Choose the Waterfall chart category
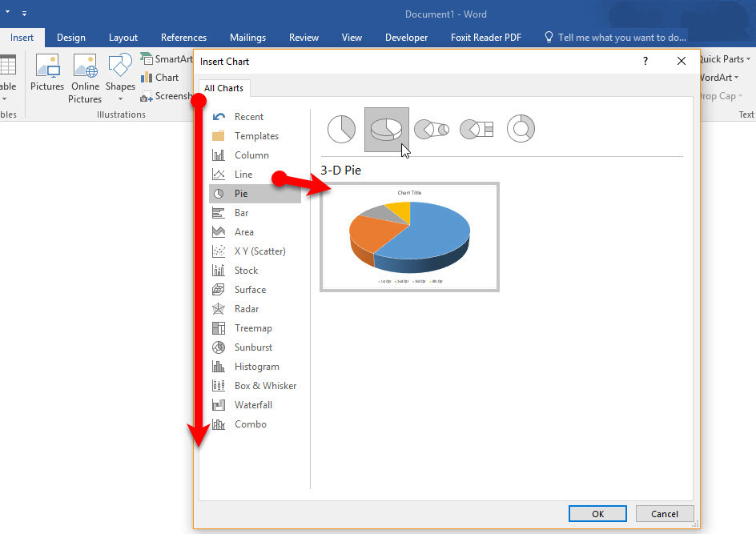Screen dimensions: 756x534 tap(253, 405)
